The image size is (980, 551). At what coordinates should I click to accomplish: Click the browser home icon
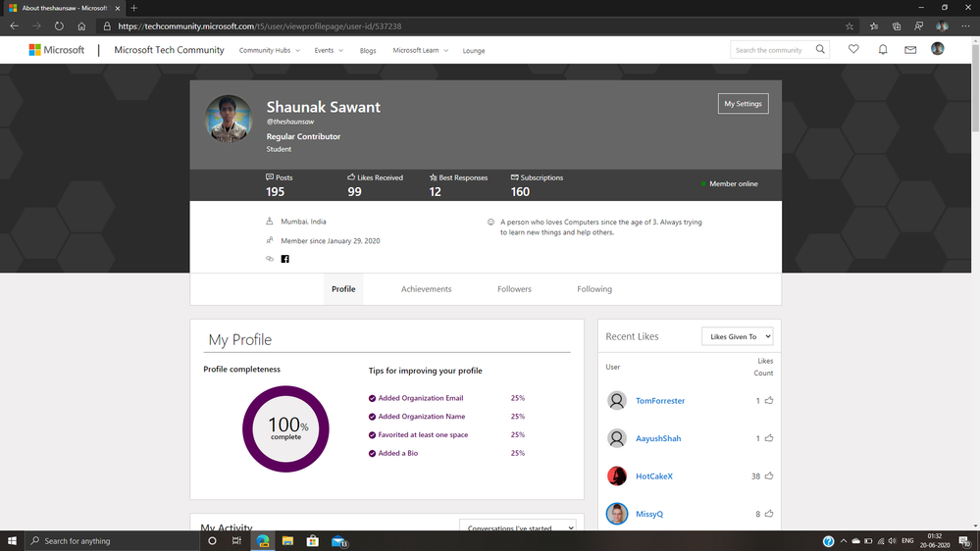pos(81,26)
